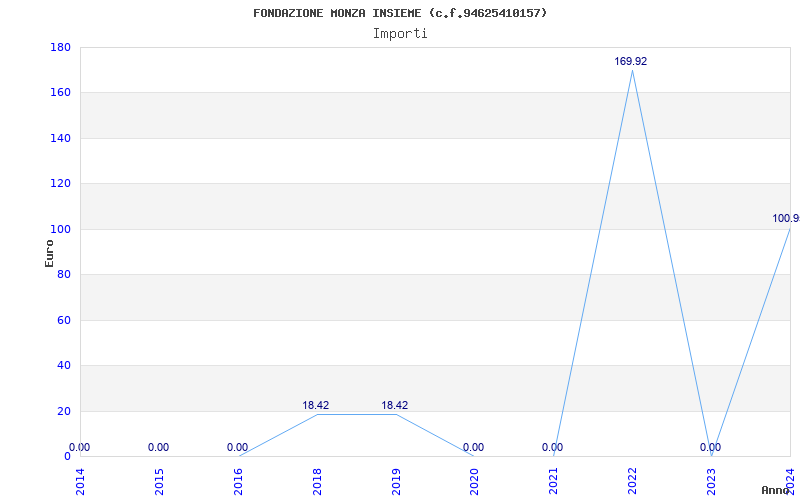This screenshot has width=800, height=500.
Task: Click the x-axis year label 2016
Action: click(238, 482)
